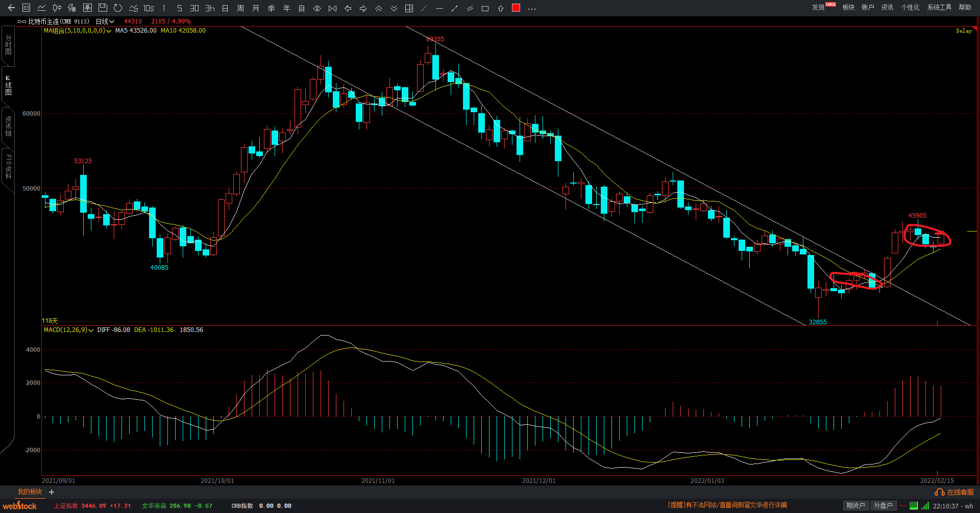
Task: Open the 系统工具 menu
Action: tap(939, 7)
